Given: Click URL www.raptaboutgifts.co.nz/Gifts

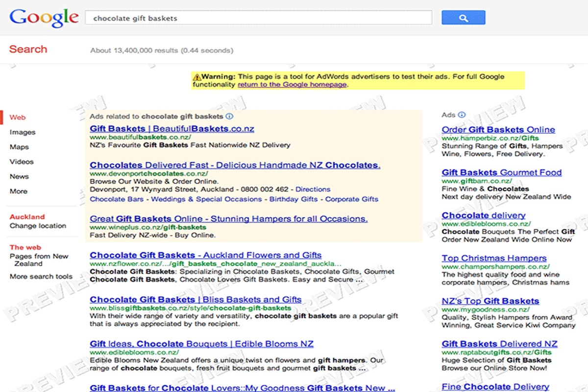Looking at the screenshot, I should point(497,352).
